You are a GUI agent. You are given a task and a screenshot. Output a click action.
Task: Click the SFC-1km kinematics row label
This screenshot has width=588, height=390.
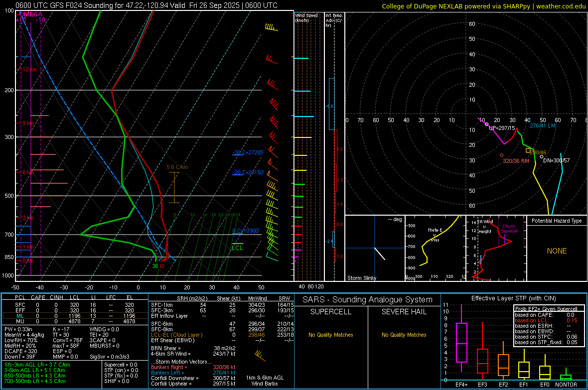tap(162, 305)
